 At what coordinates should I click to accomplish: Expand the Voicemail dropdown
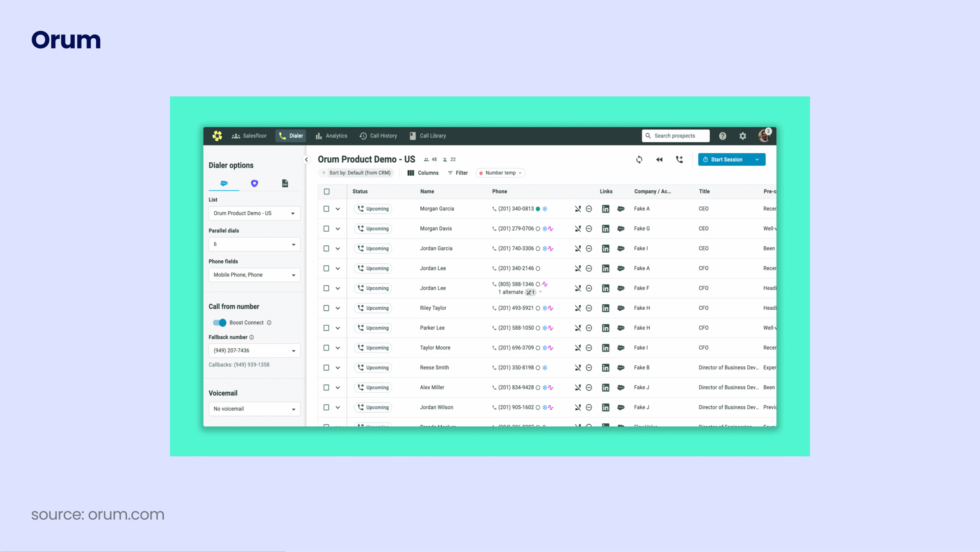click(254, 409)
